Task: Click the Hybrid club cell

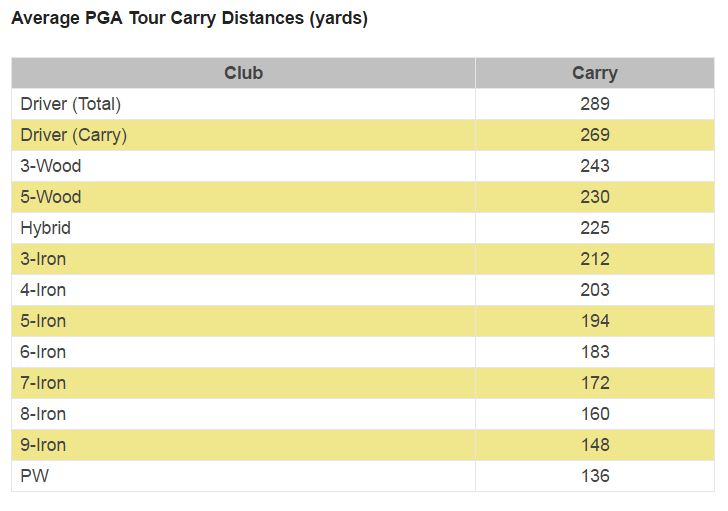Action: 46,228
